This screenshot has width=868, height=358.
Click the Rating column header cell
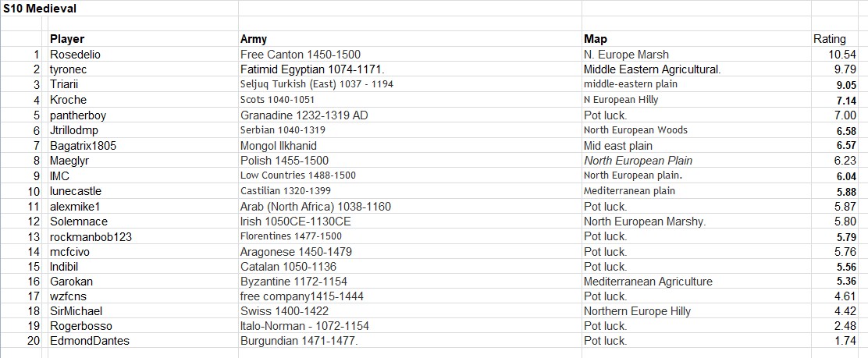[830, 39]
